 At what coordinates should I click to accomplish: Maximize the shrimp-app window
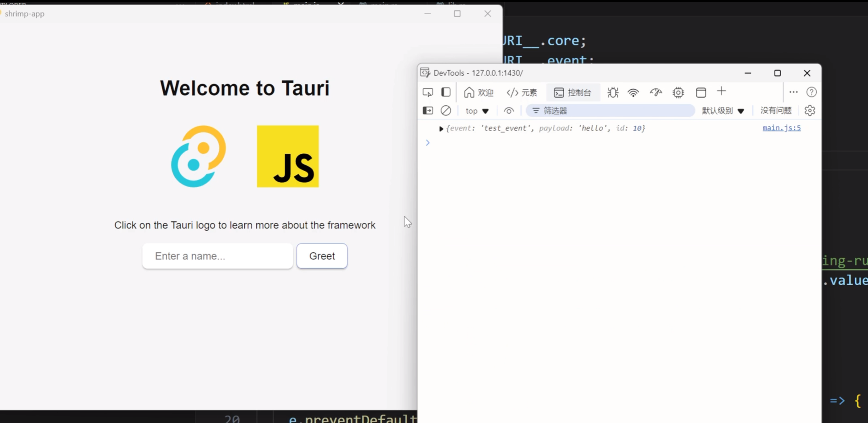point(457,14)
